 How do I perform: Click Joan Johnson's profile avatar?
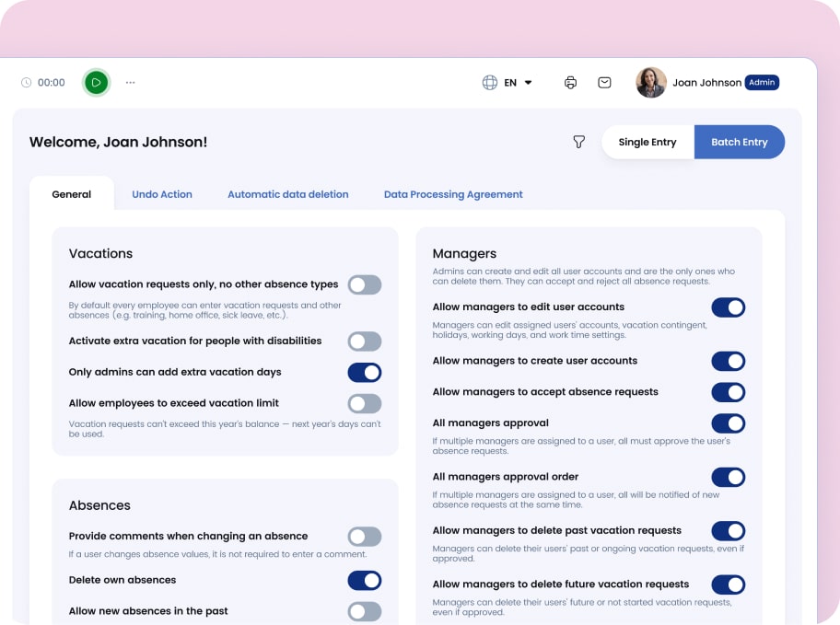coord(651,83)
